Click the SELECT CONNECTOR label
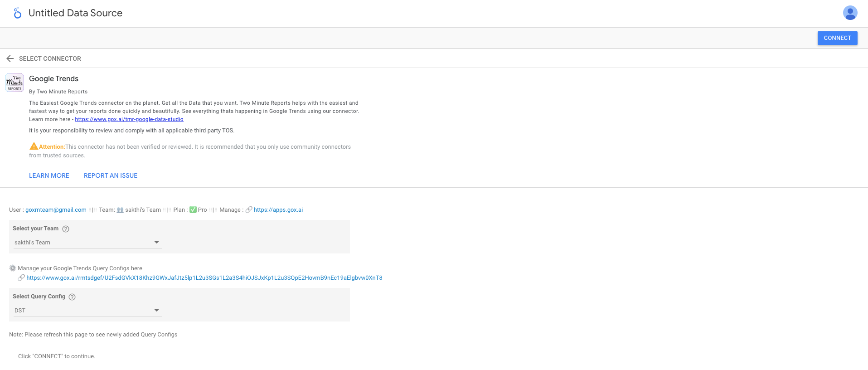The width and height of the screenshot is (868, 370). click(50, 58)
